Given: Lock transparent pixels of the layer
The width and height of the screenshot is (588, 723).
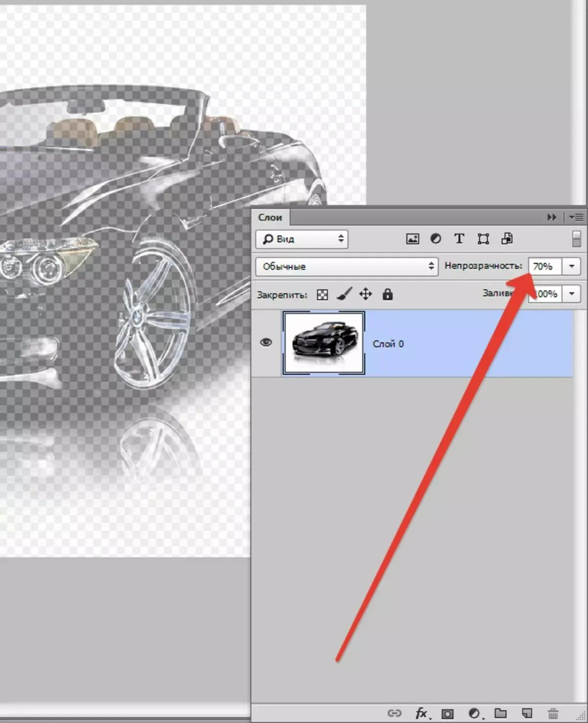Looking at the screenshot, I should coord(322,294).
